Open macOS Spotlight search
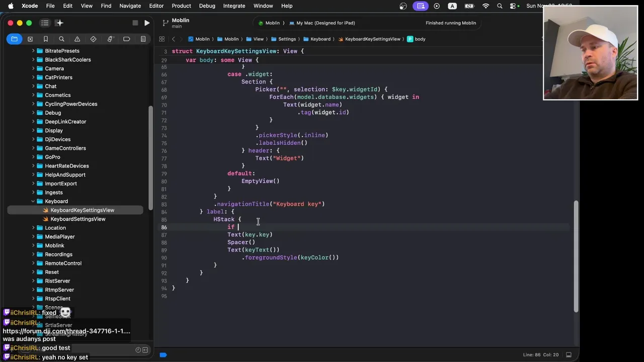Image resolution: width=644 pixels, height=362 pixels. (500, 6)
